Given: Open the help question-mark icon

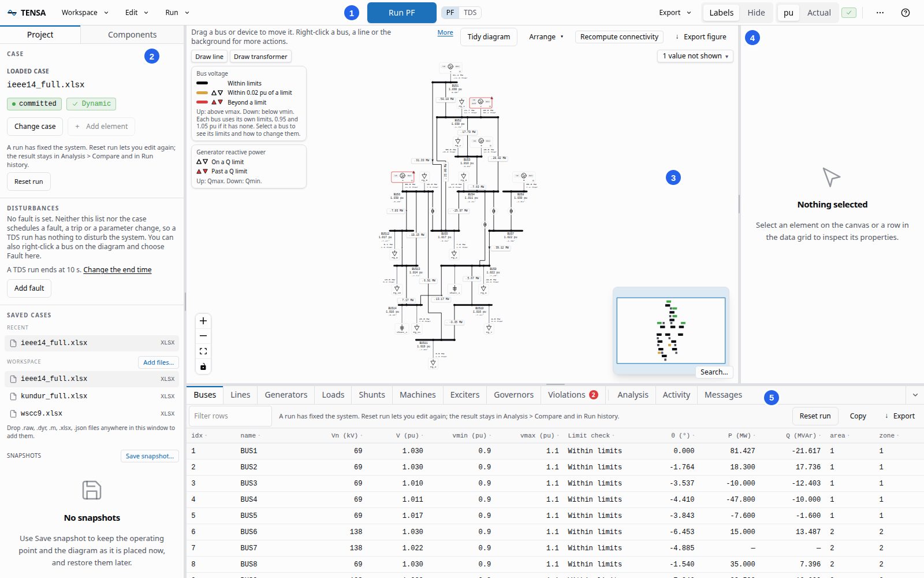Looking at the screenshot, I should 906,13.
